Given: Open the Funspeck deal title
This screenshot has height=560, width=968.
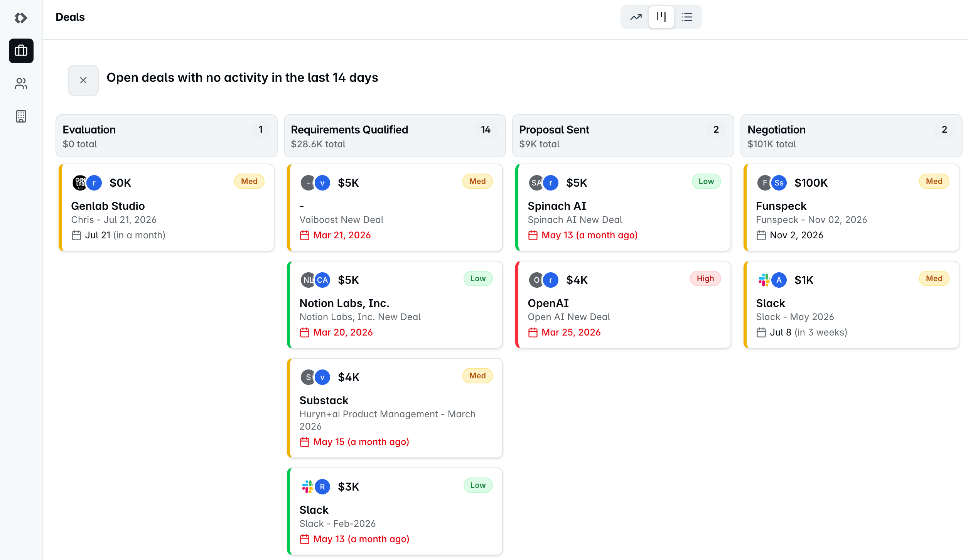Looking at the screenshot, I should tap(781, 206).
